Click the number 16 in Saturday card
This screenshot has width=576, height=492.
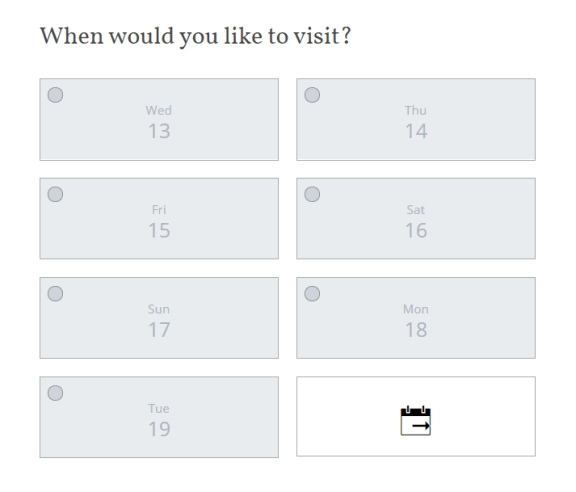[x=416, y=230]
